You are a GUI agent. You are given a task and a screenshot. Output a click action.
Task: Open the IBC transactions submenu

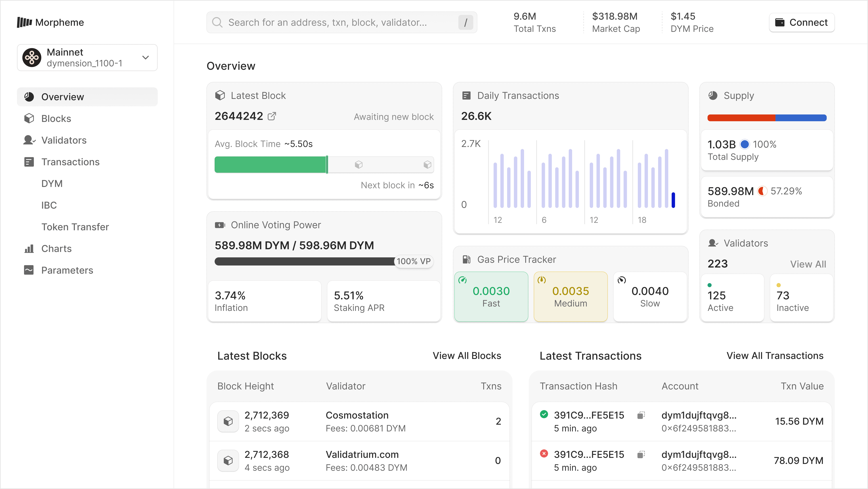pyautogui.click(x=49, y=205)
